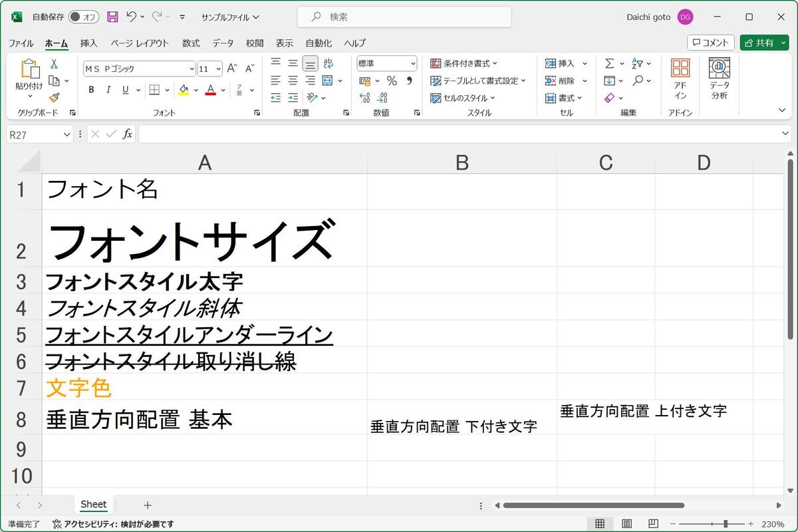Toggle Bold formatting
The height and width of the screenshot is (532, 798).
point(91,90)
